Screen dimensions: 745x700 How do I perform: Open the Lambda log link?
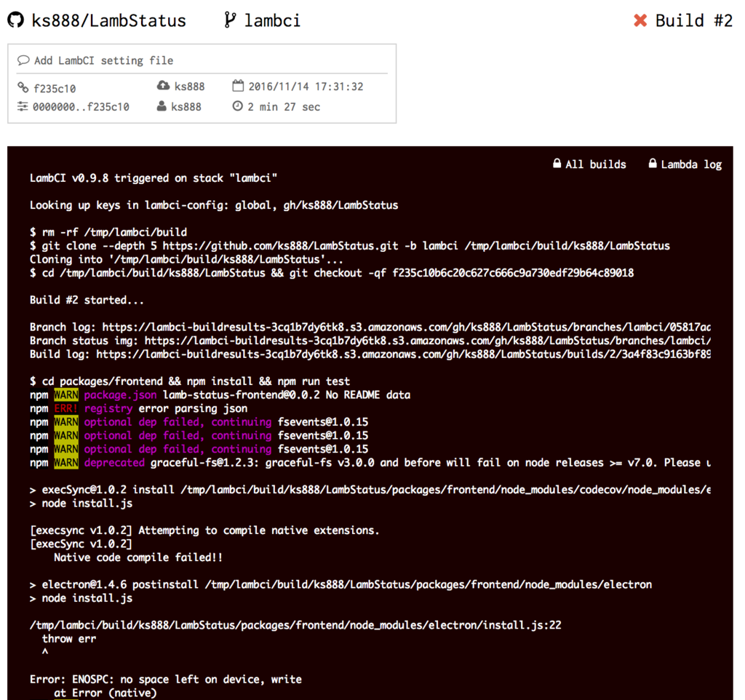pyautogui.click(x=691, y=164)
